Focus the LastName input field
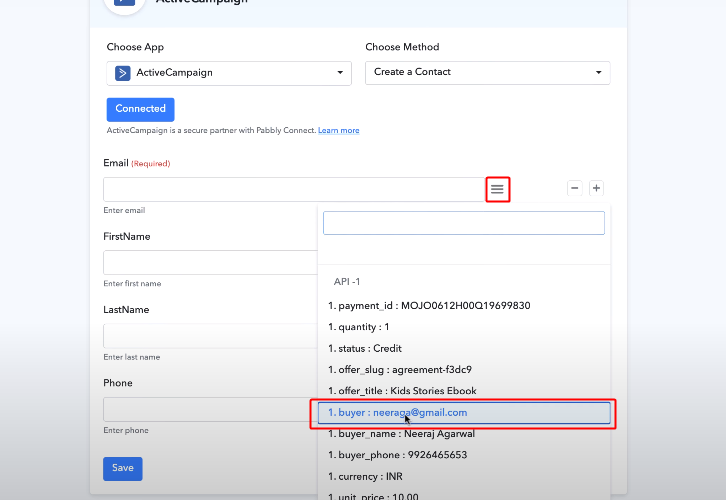Screen dimensions: 726x500 [211, 336]
